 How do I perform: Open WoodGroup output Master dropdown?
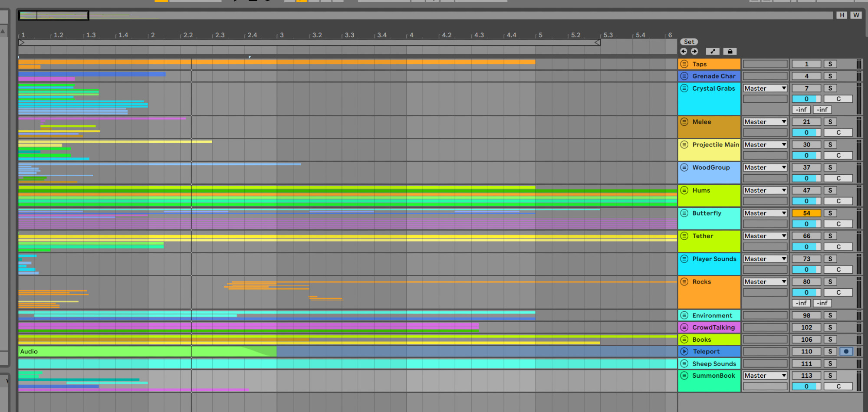click(765, 167)
